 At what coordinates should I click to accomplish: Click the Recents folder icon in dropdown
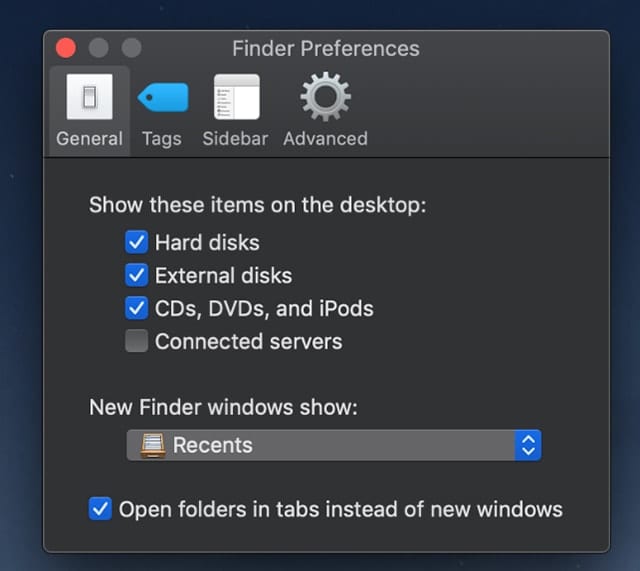153,445
